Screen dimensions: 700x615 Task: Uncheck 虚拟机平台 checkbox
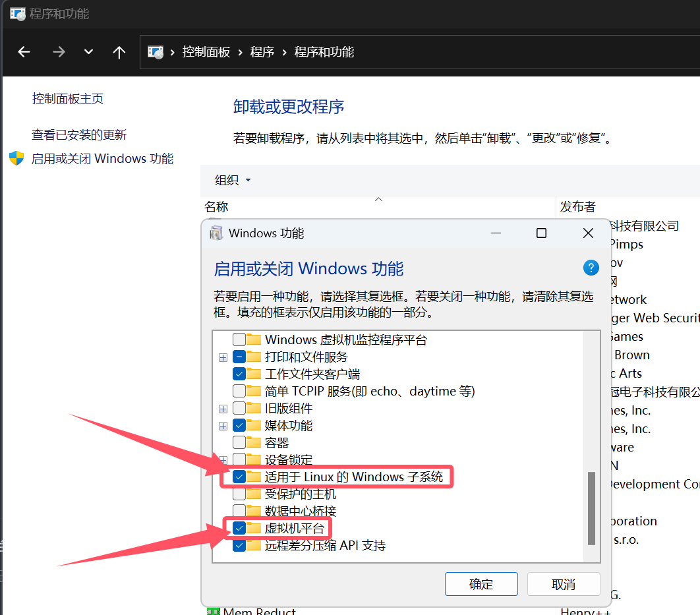pos(239,529)
